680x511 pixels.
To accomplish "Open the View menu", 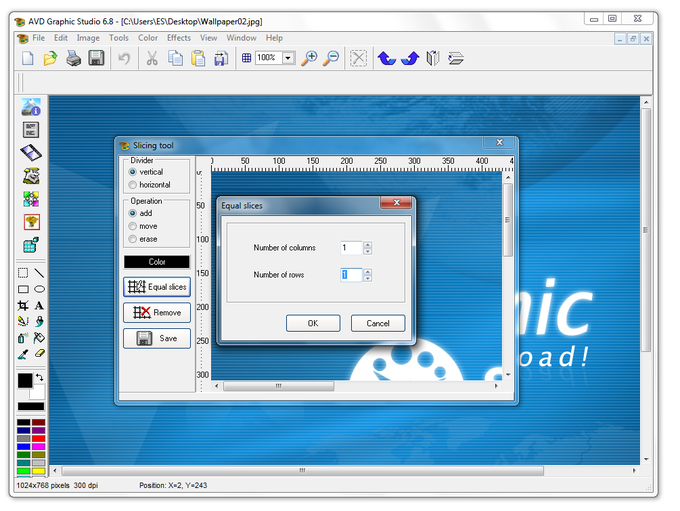I will (209, 38).
